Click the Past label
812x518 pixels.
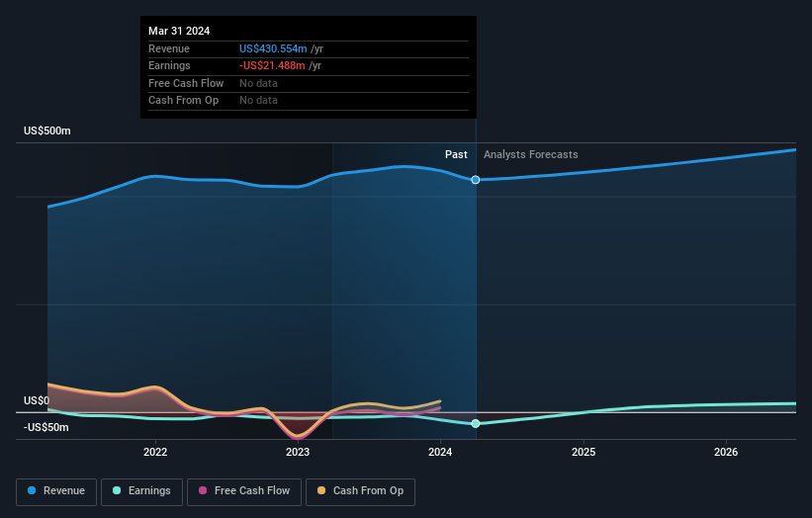(456, 154)
